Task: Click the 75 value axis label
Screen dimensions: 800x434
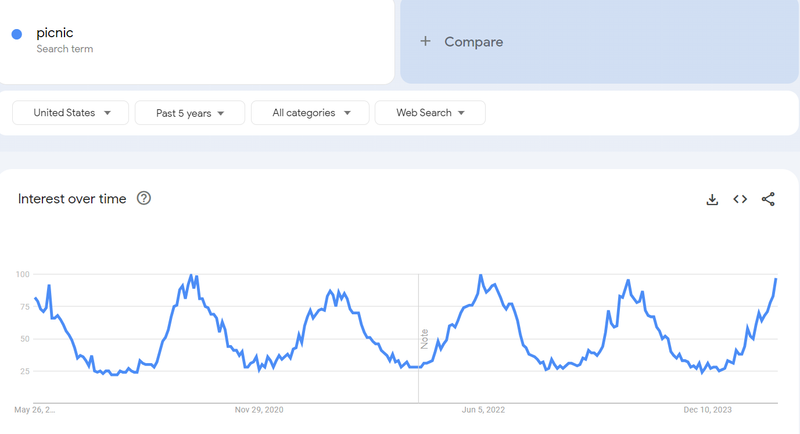Action: pyautogui.click(x=24, y=307)
